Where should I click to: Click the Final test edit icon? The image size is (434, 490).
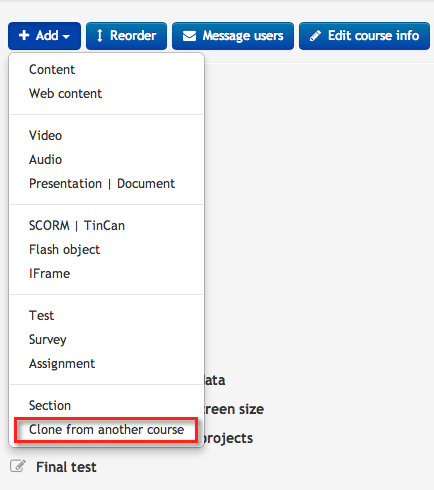(x=18, y=466)
